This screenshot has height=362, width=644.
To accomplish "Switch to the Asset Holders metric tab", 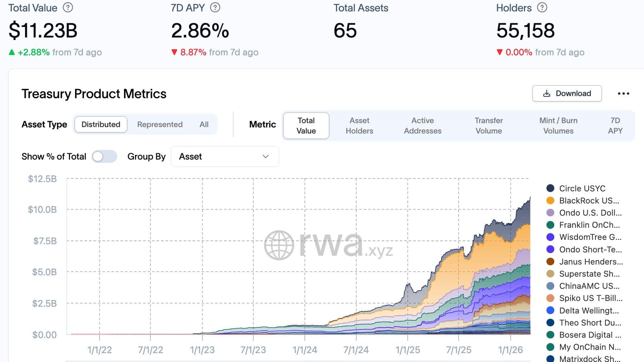I will [x=359, y=126].
